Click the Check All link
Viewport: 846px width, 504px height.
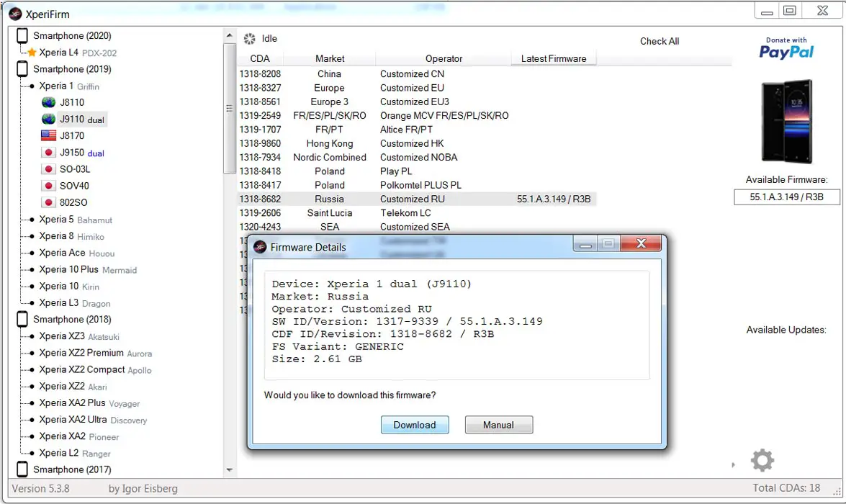tap(660, 41)
